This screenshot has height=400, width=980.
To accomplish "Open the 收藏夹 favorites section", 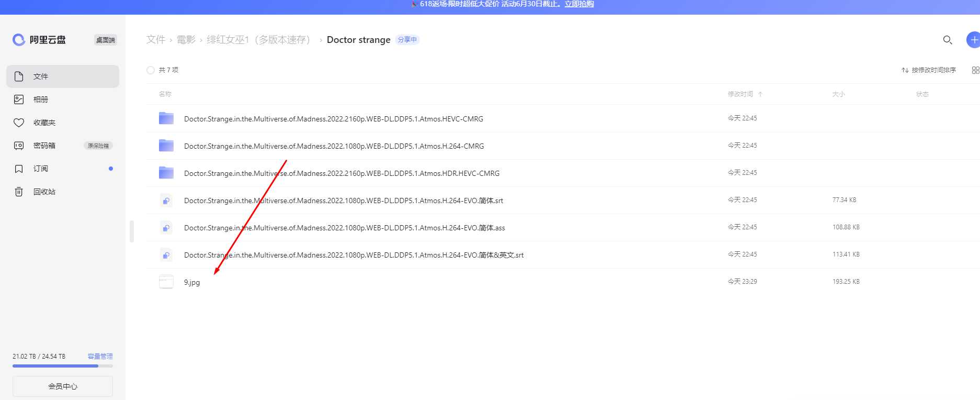I will point(63,123).
